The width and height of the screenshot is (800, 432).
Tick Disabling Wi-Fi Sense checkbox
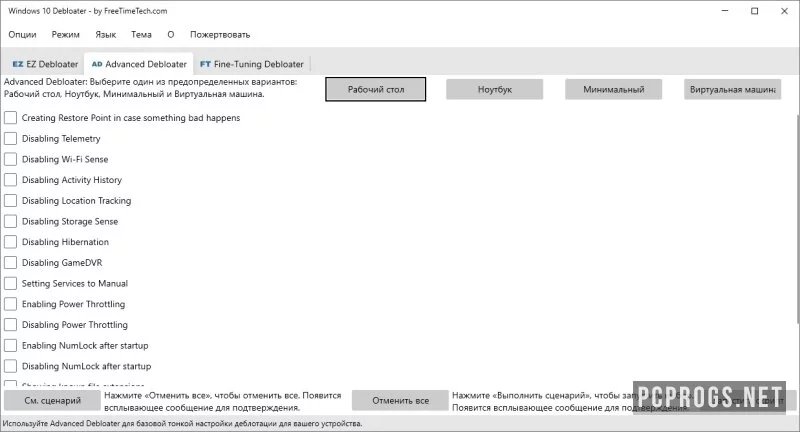click(11, 159)
